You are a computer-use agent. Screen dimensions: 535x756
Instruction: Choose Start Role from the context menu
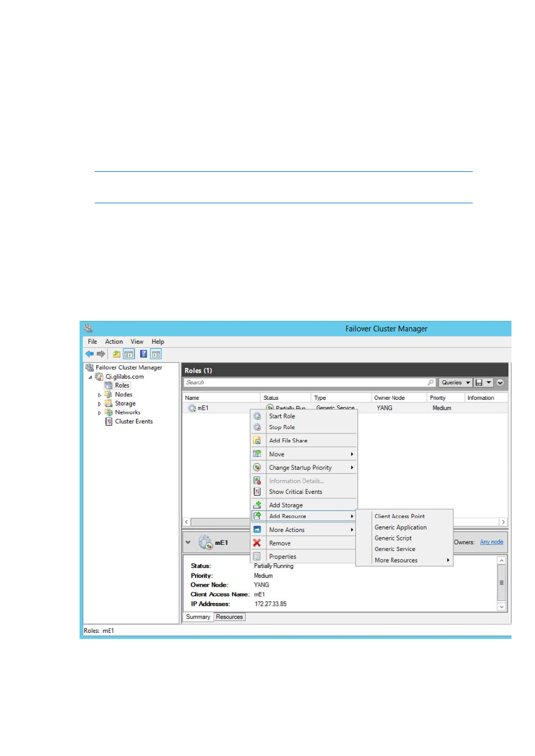pos(304,416)
